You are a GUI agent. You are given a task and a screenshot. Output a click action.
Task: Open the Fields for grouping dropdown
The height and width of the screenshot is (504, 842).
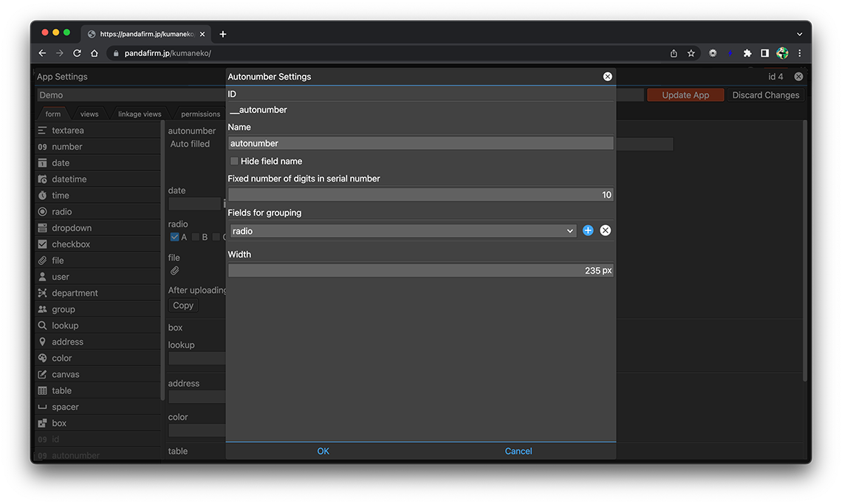tap(403, 231)
